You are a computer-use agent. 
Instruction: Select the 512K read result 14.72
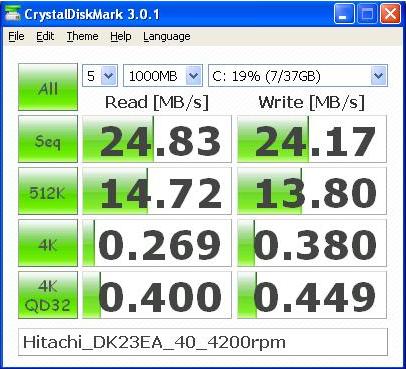[x=157, y=191]
